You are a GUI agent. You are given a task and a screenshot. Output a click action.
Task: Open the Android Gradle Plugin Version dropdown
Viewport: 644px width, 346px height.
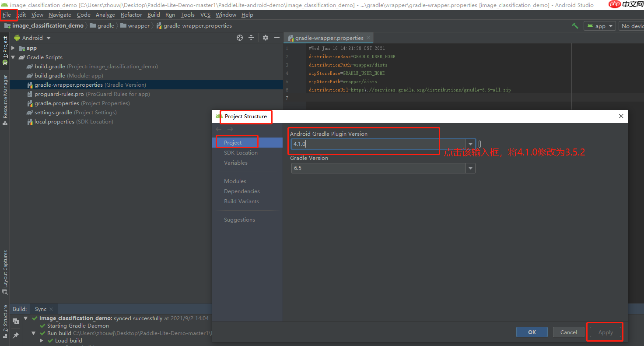point(470,144)
